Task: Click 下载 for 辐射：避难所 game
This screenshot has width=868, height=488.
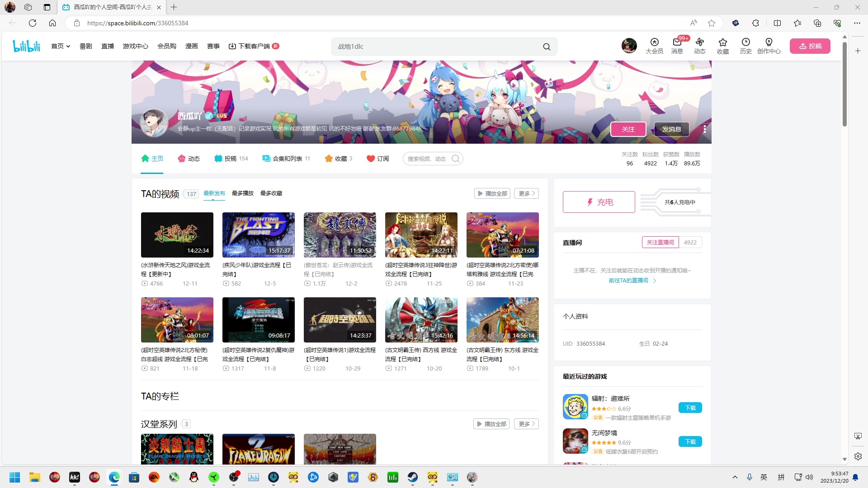Action: [x=690, y=407]
